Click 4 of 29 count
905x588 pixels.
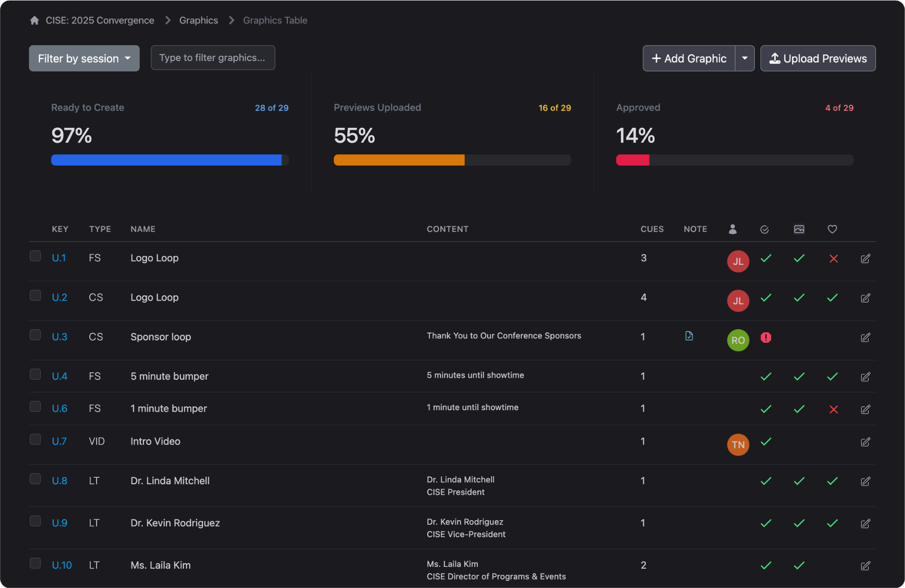point(839,108)
